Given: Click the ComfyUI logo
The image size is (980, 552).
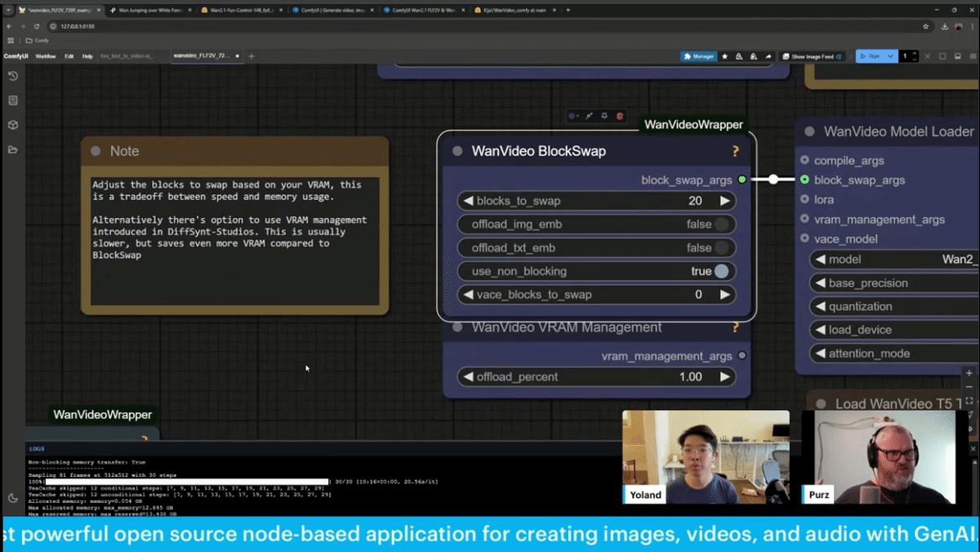Looking at the screenshot, I should click(16, 56).
